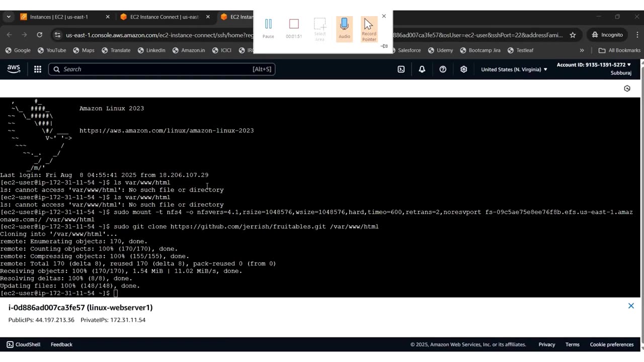
Task: Open the Privacy footer link
Action: [546, 344]
